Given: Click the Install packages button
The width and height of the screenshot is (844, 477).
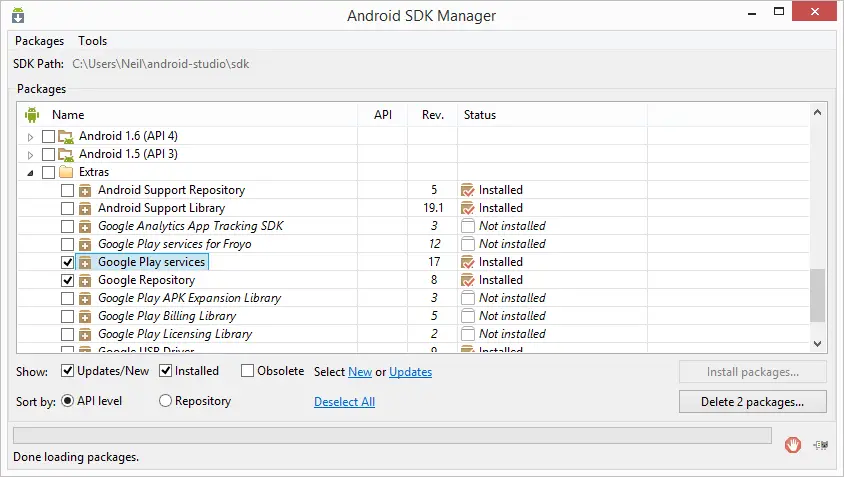Looking at the screenshot, I should point(752,371).
